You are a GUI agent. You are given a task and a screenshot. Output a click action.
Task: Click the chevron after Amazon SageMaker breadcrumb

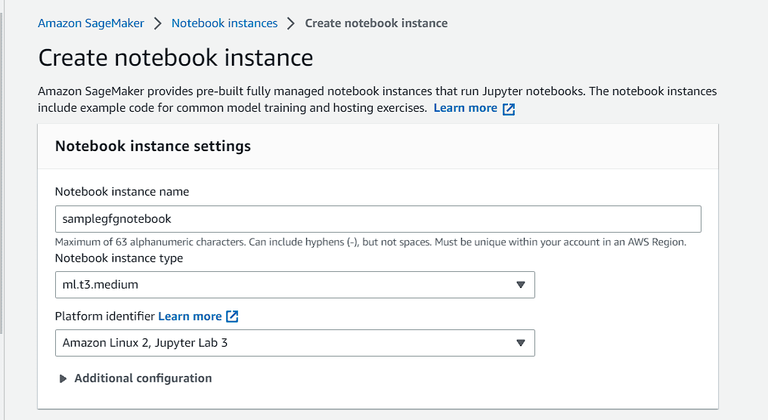point(158,23)
